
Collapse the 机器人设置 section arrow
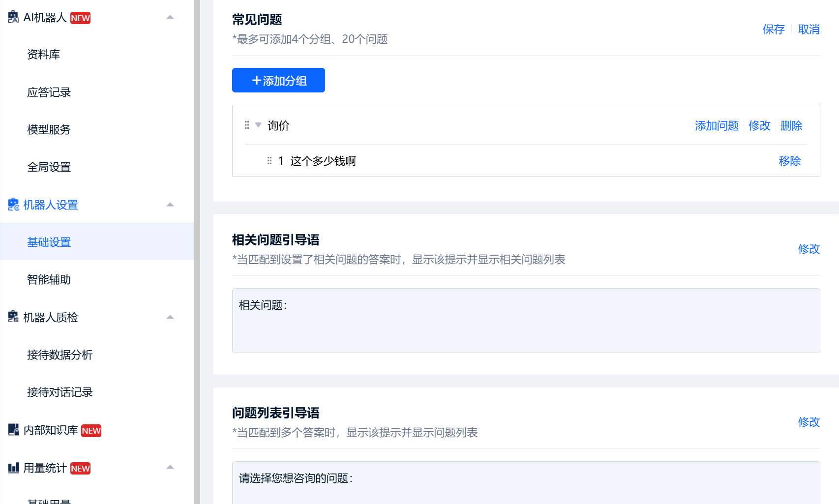170,205
